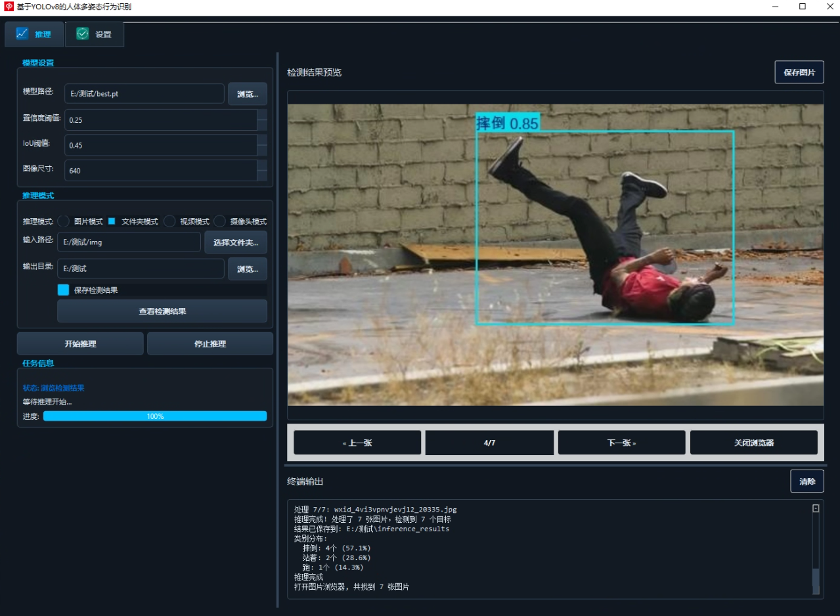The width and height of the screenshot is (840, 616).
Task: Click the 100% progress bar
Action: click(155, 416)
